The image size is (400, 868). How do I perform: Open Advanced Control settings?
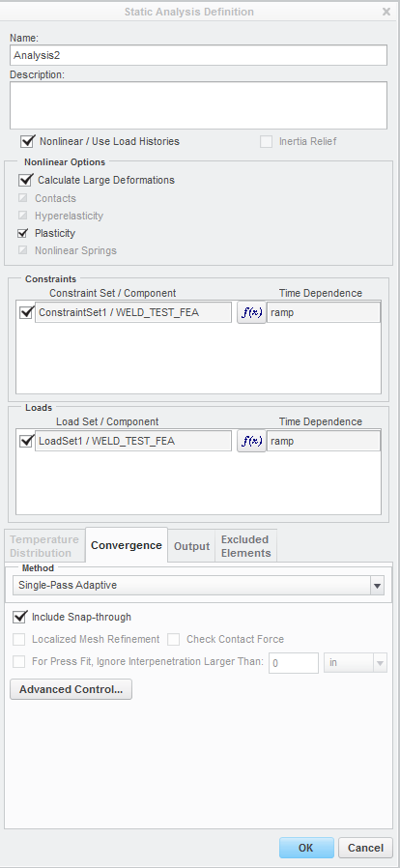[71, 689]
